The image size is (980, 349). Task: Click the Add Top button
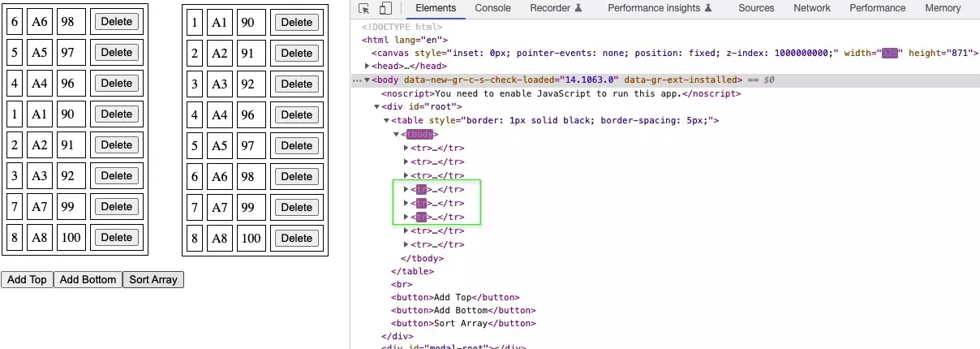[x=27, y=279]
